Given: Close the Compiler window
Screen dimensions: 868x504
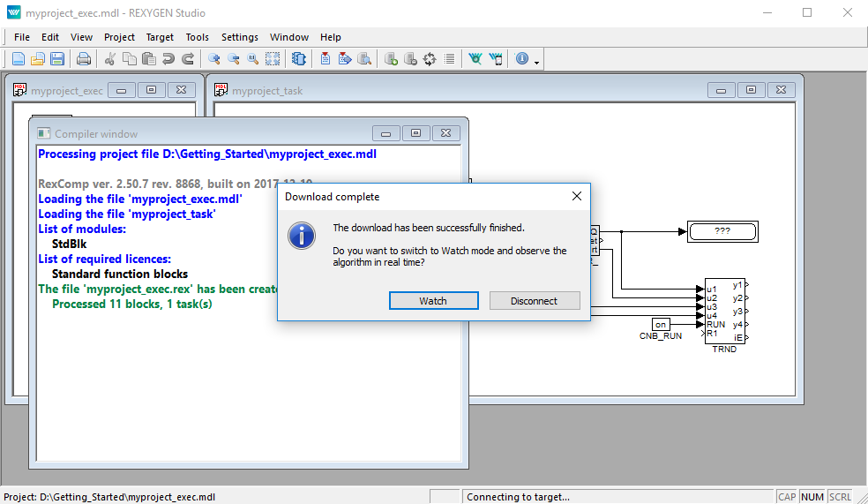Looking at the screenshot, I should pos(446,133).
